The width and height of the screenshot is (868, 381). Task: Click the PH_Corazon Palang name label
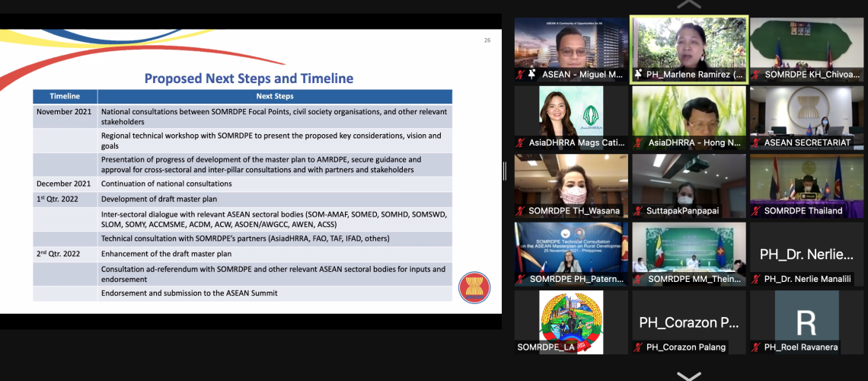tap(686, 347)
